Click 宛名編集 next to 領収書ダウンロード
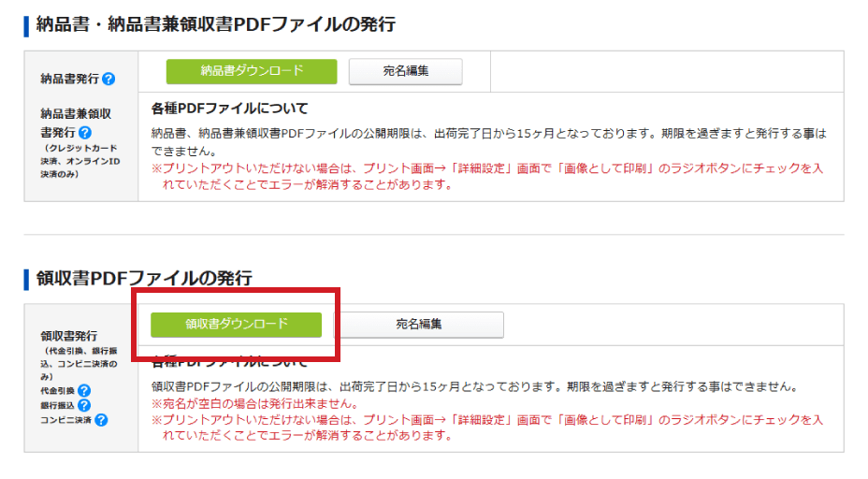 418,324
